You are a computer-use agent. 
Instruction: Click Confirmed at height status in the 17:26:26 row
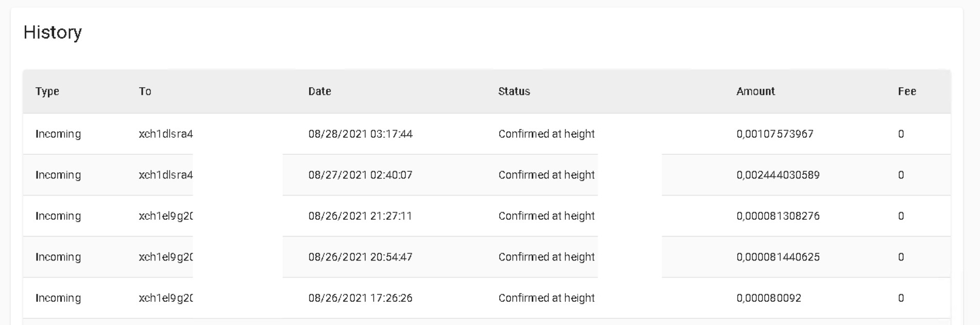pyautogui.click(x=546, y=298)
